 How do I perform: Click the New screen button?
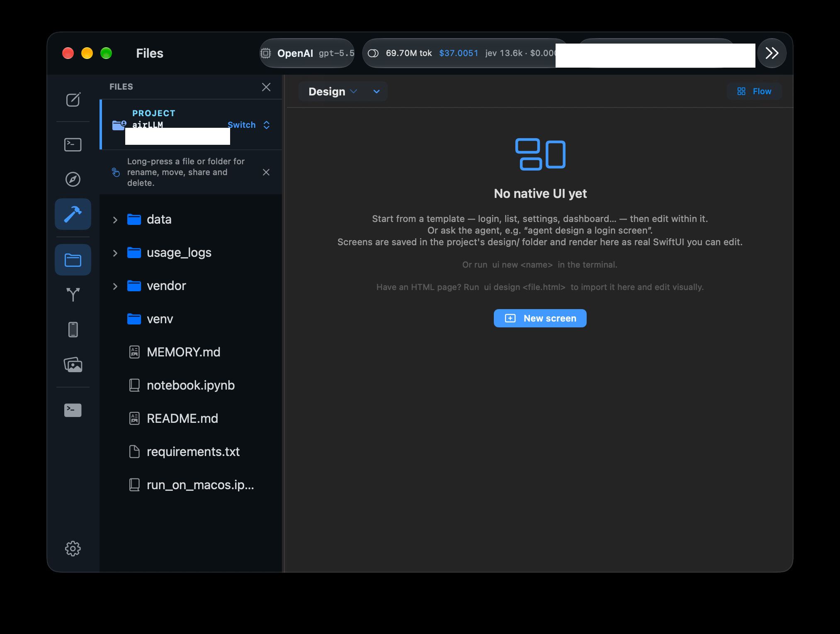pyautogui.click(x=540, y=318)
